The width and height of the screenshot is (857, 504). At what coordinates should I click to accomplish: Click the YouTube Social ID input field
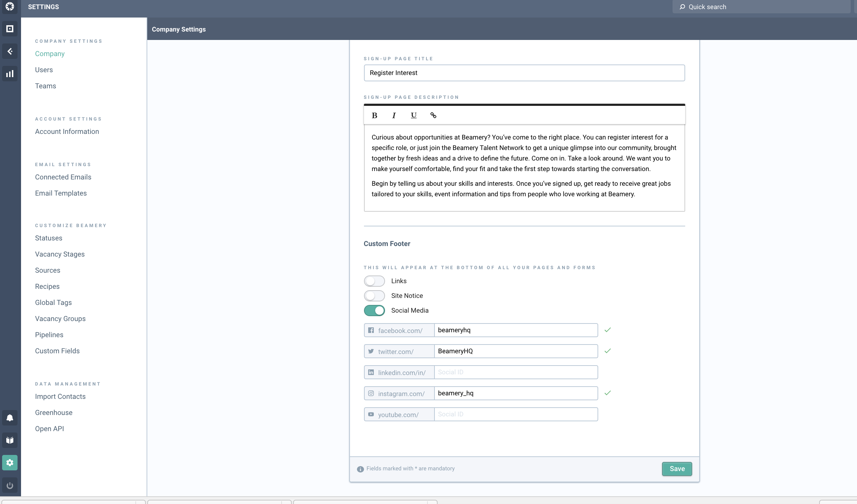[515, 414]
